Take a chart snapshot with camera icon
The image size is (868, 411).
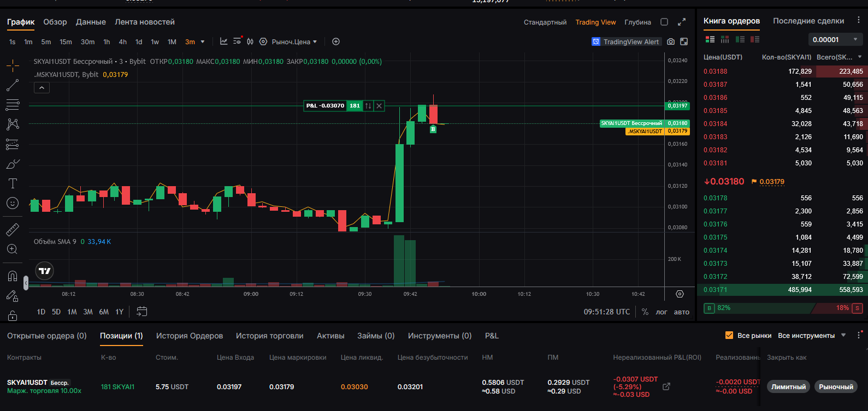[x=671, y=41]
